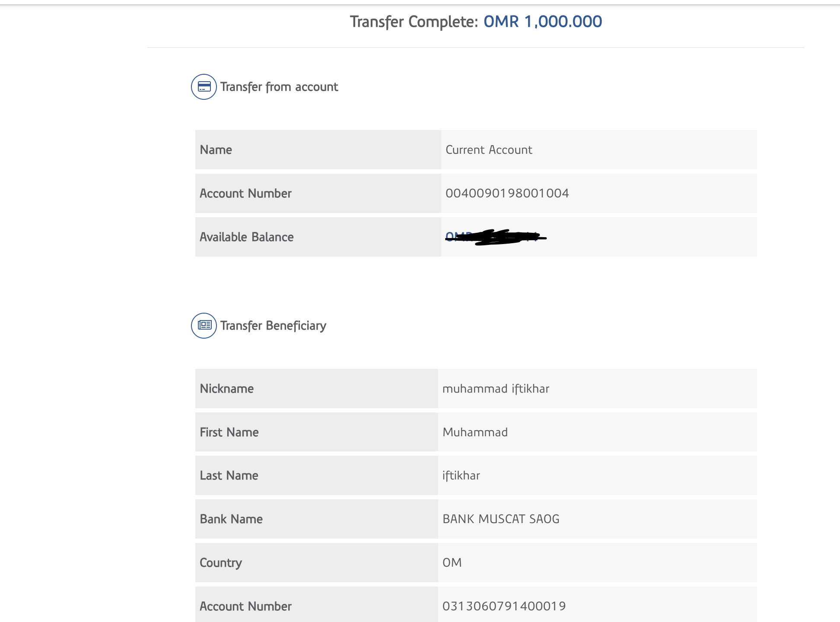Click the Current Account name value
The image size is (840, 622).
tap(489, 150)
